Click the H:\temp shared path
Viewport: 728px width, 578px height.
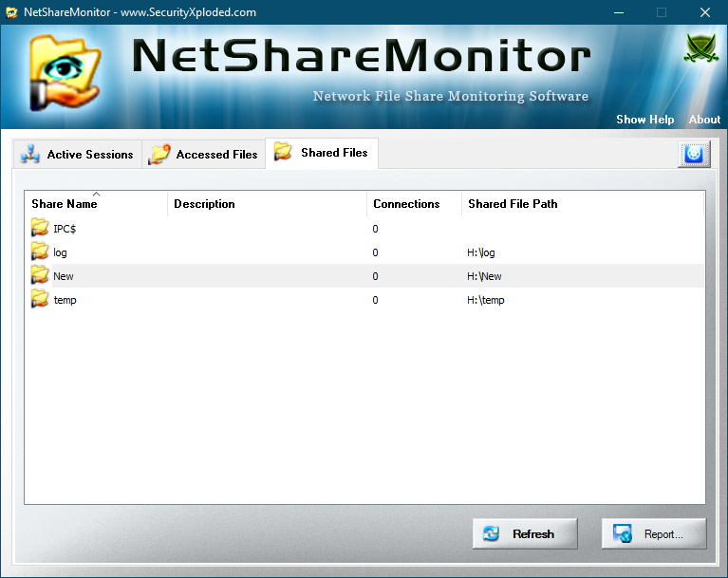(x=486, y=300)
